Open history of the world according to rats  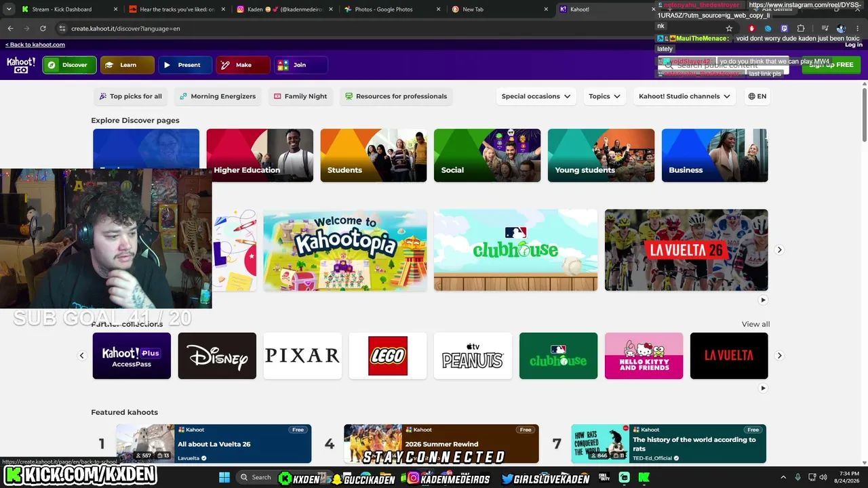pyautogui.click(x=669, y=444)
